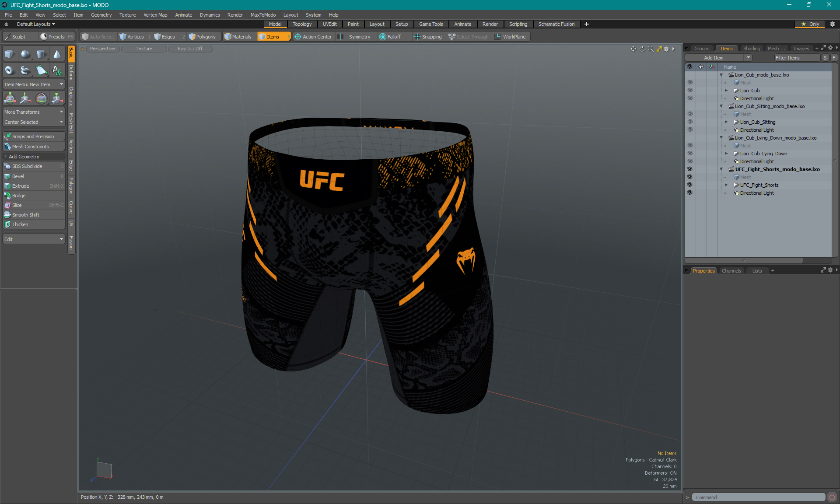840x504 pixels.
Task: Toggle Symmetry on
Action: (x=355, y=37)
